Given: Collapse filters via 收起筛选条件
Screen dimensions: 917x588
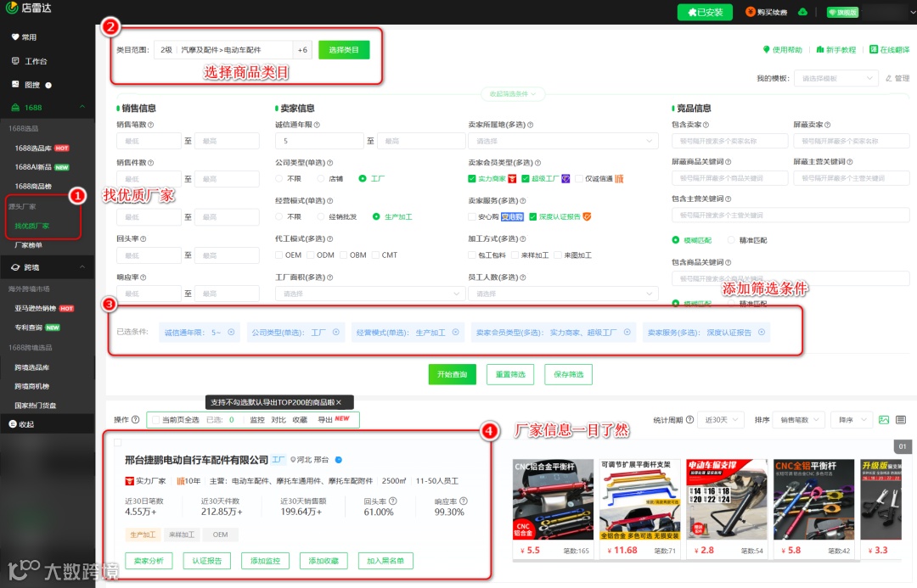Looking at the screenshot, I should 512,93.
